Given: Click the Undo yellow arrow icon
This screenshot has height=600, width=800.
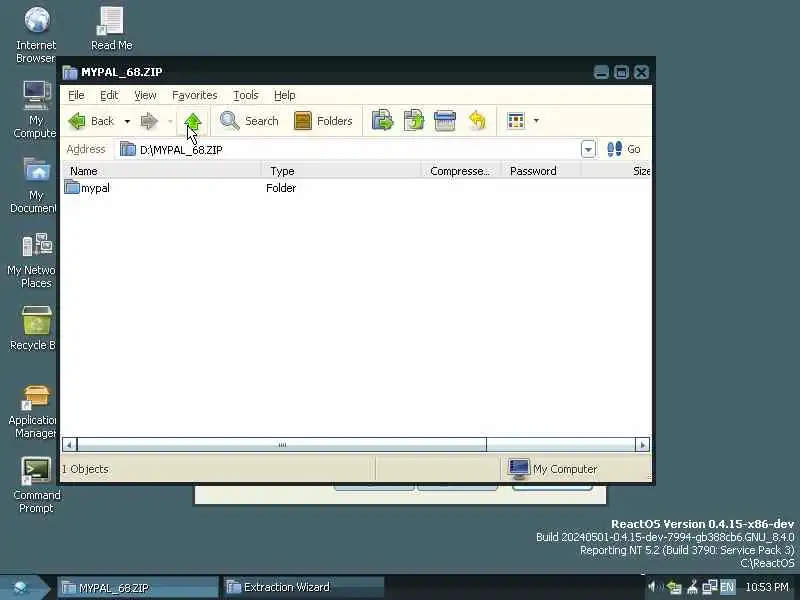Looking at the screenshot, I should (477, 121).
